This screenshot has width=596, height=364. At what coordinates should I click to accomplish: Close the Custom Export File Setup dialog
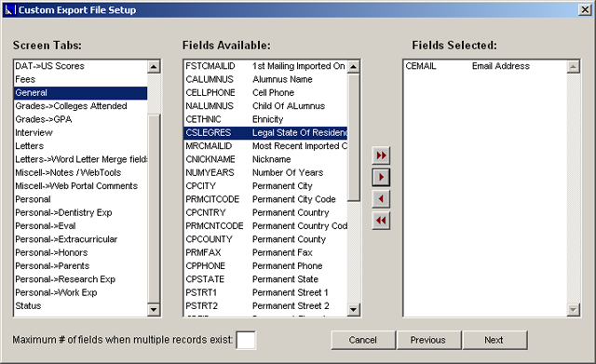pos(585,10)
